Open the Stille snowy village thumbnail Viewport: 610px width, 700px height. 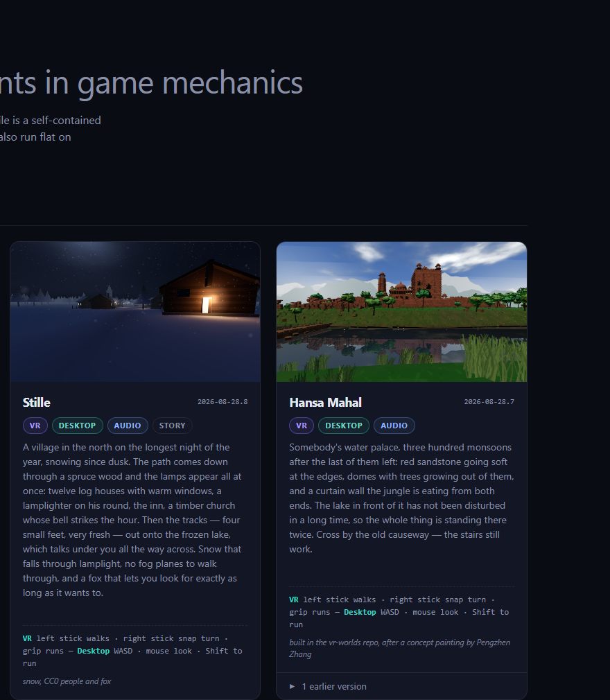[135, 312]
